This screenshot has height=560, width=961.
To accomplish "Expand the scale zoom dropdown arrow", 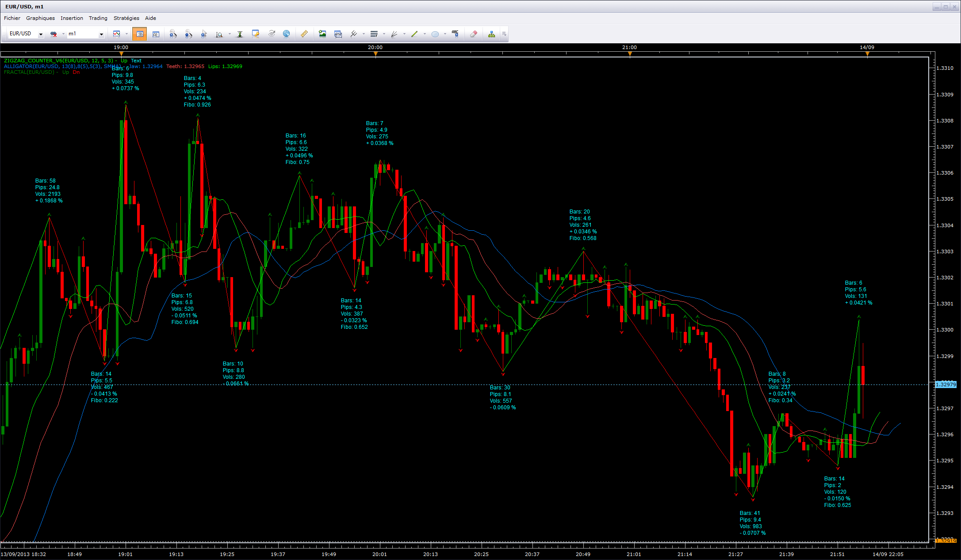I will click(230, 34).
